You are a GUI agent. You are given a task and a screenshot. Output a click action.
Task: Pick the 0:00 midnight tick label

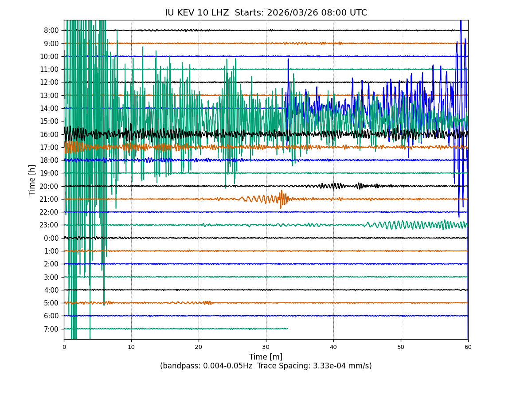pyautogui.click(x=51, y=238)
